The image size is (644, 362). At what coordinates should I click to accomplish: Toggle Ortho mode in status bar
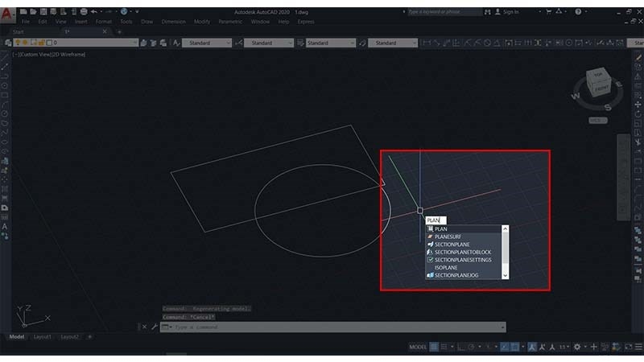[460, 348]
